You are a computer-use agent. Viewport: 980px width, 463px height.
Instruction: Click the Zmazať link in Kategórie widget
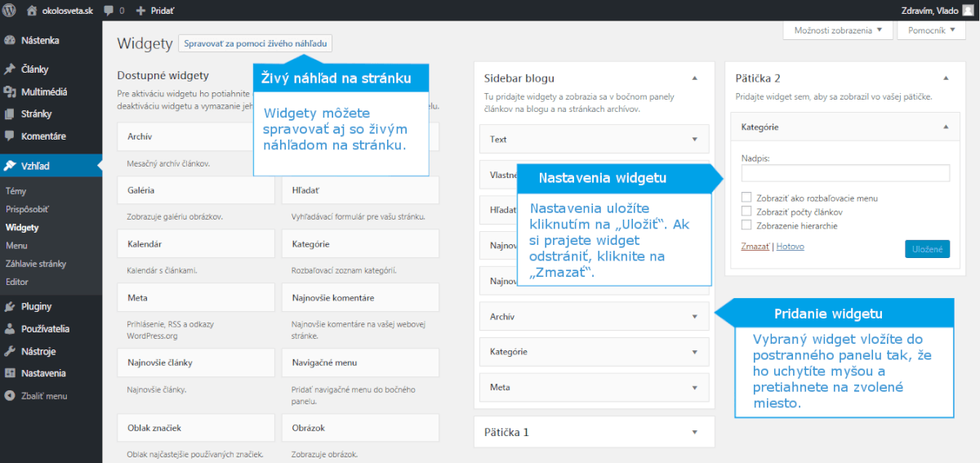pyautogui.click(x=755, y=246)
